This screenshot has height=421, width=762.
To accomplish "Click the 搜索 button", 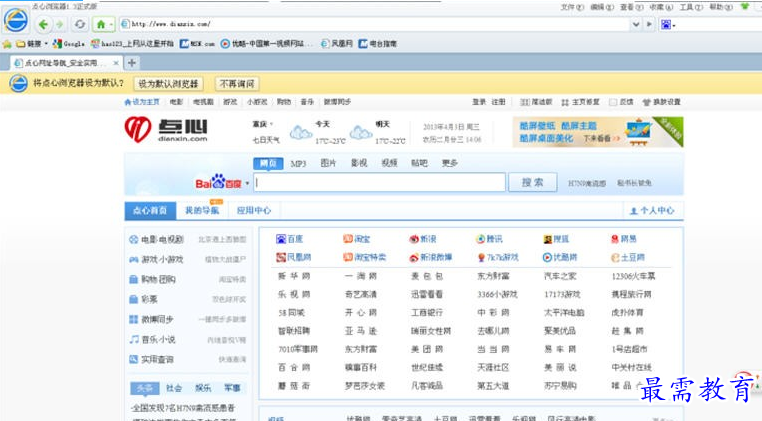I will (x=533, y=183).
